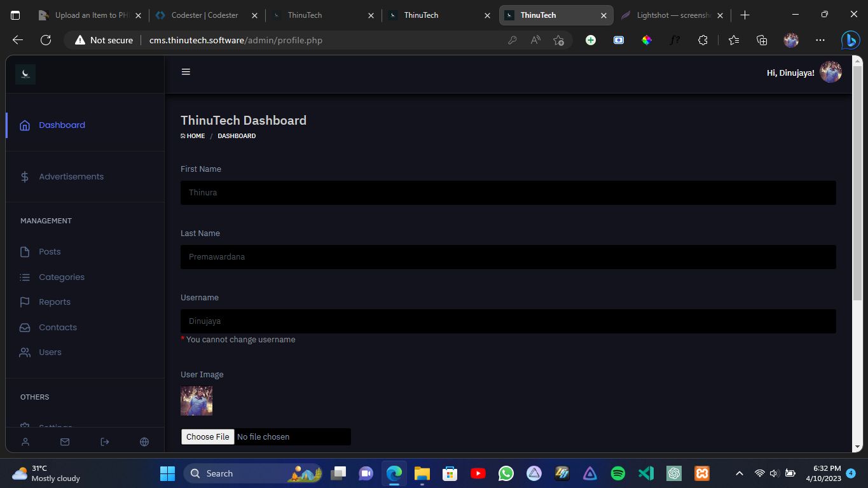
Task: Close the Codester | Codester tab
Action: [254, 15]
